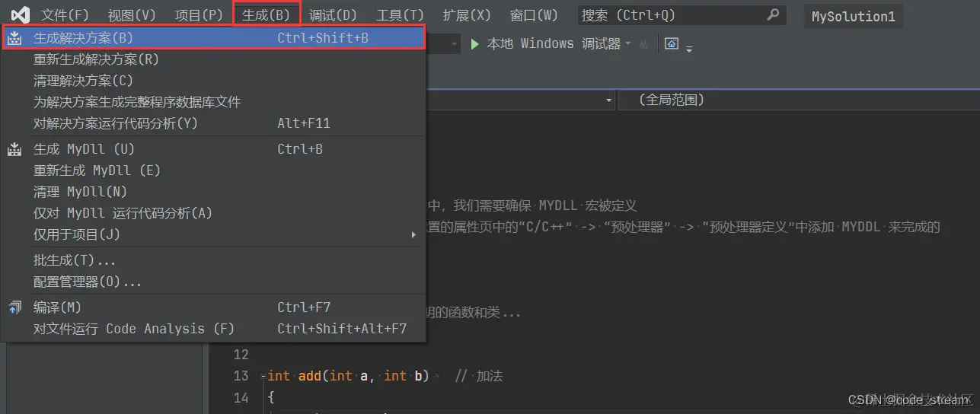Image resolution: width=980 pixels, height=414 pixels.
Task: Click line number 13 in editor
Action: point(241,376)
